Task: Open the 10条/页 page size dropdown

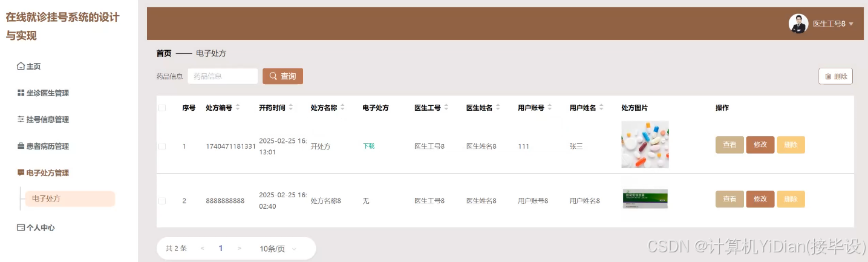Action: tap(278, 249)
